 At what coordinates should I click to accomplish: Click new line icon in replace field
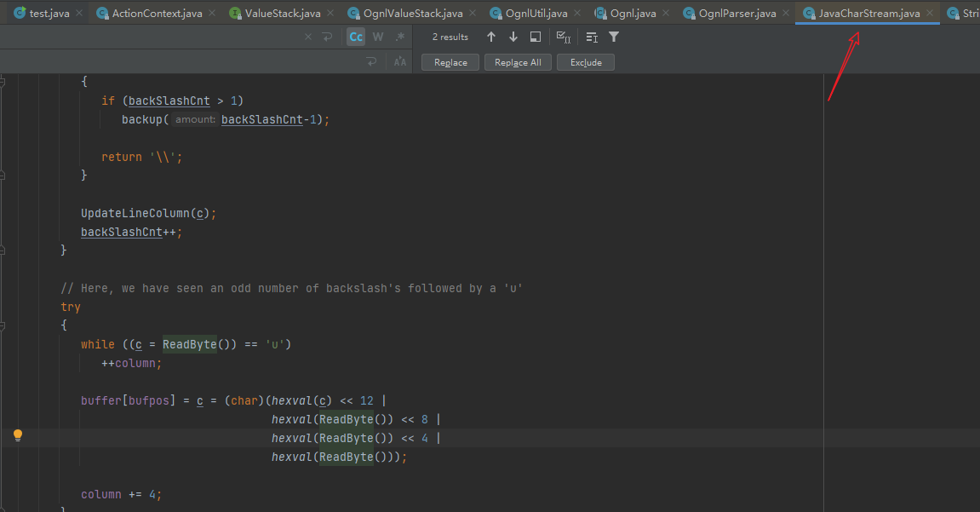point(372,62)
